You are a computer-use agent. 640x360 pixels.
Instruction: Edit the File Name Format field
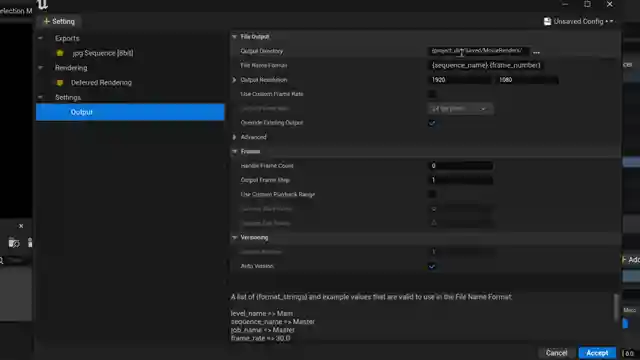pos(486,65)
